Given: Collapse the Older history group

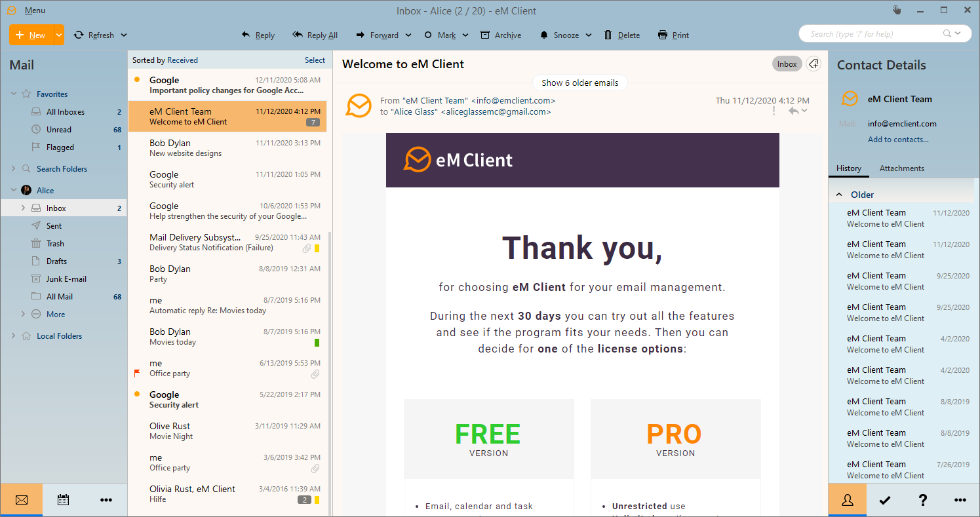Looking at the screenshot, I should point(839,195).
